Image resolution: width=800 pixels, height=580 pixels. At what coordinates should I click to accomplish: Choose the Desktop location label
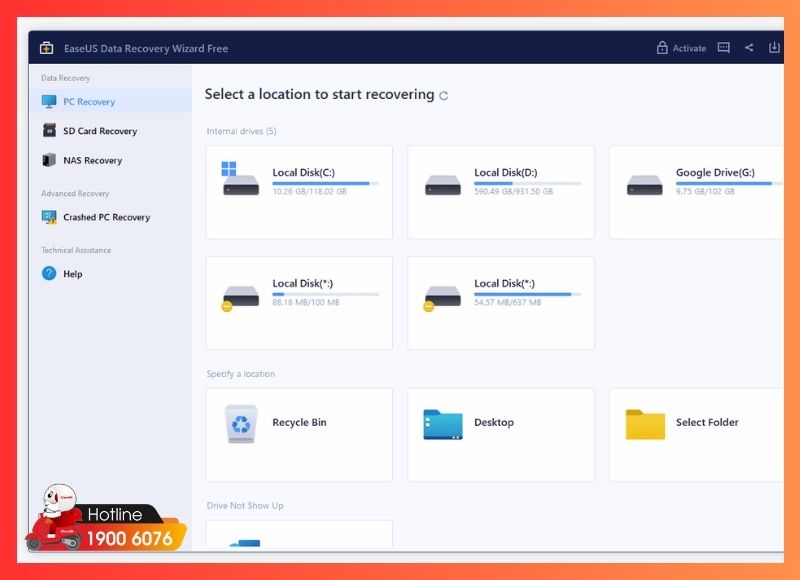click(x=494, y=422)
